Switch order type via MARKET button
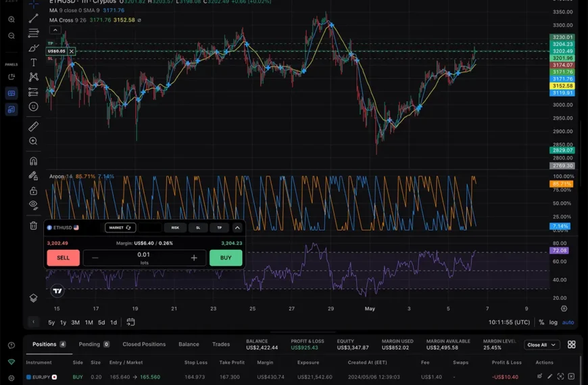The width and height of the screenshot is (588, 385). [x=120, y=228]
